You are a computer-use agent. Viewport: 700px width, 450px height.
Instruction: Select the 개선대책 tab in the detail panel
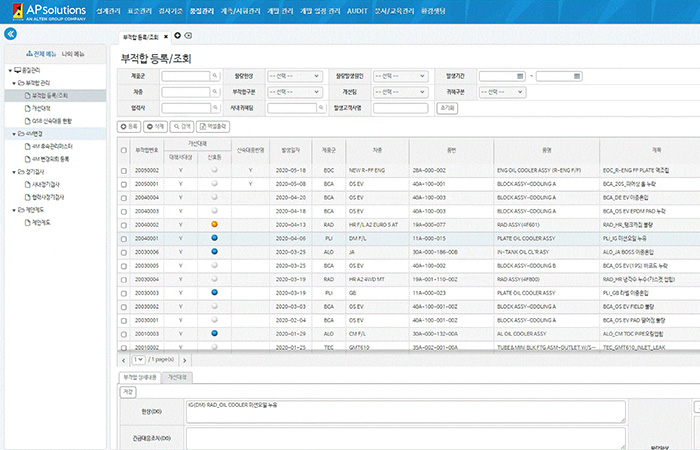click(177, 377)
